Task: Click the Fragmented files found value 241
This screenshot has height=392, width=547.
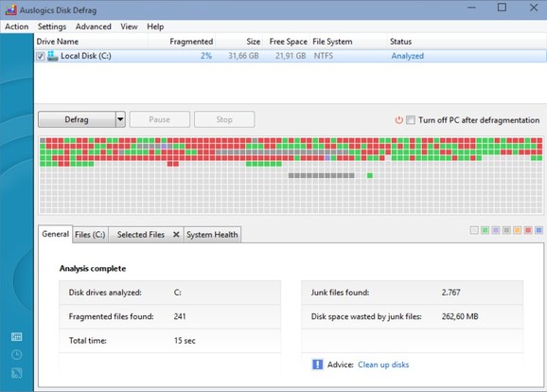Action: 180,316
